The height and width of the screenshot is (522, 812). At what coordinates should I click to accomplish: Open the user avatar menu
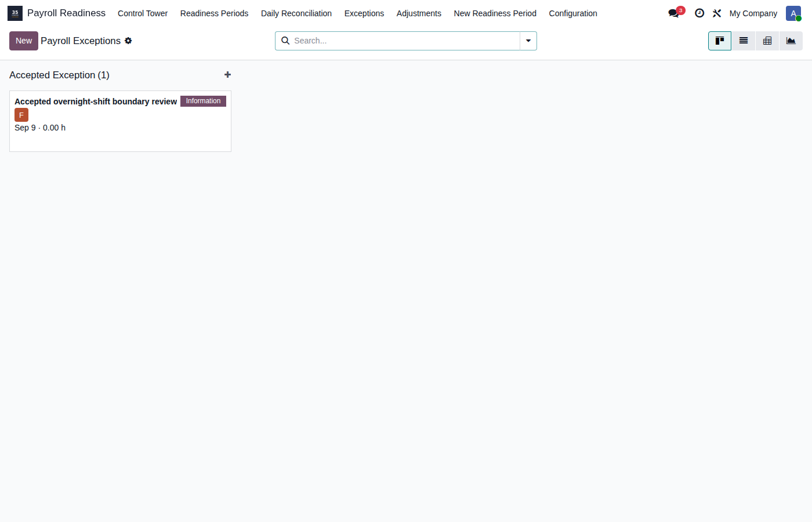pyautogui.click(x=793, y=13)
